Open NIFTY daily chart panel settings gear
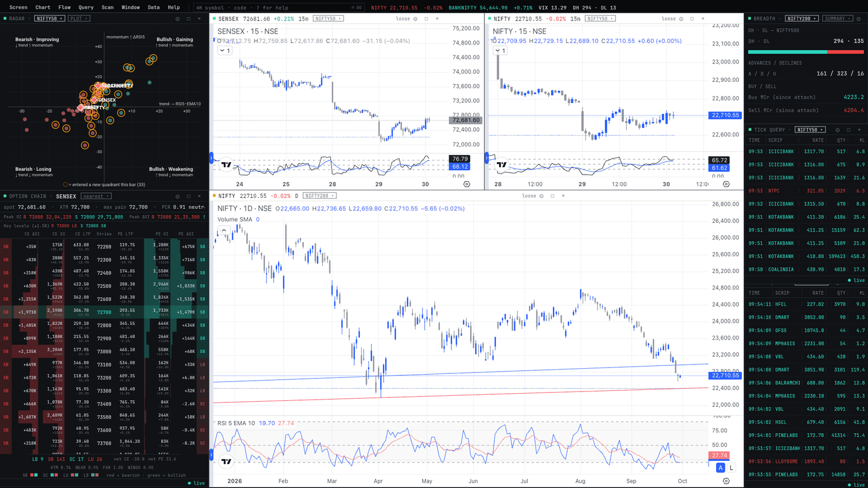This screenshot has height=488, width=868. [541, 196]
